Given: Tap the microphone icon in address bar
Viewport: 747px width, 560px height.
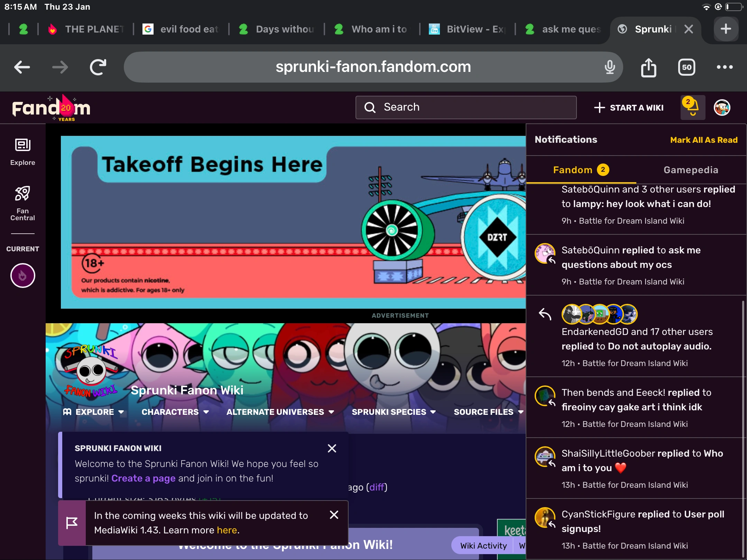Looking at the screenshot, I should pos(610,67).
